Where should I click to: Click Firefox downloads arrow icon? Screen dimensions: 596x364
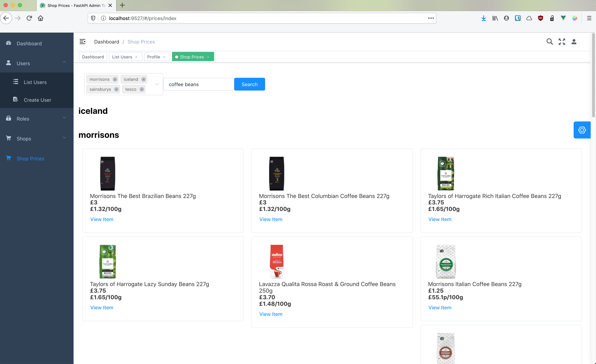click(483, 18)
